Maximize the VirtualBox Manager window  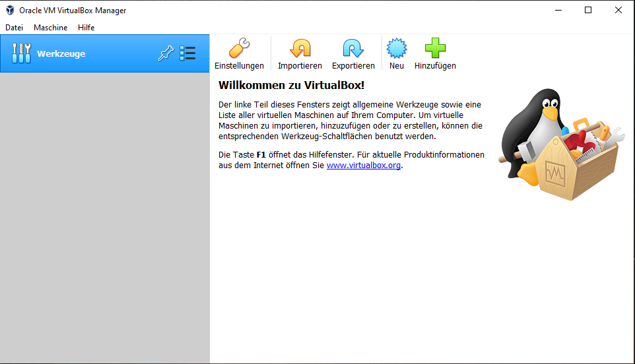click(588, 10)
